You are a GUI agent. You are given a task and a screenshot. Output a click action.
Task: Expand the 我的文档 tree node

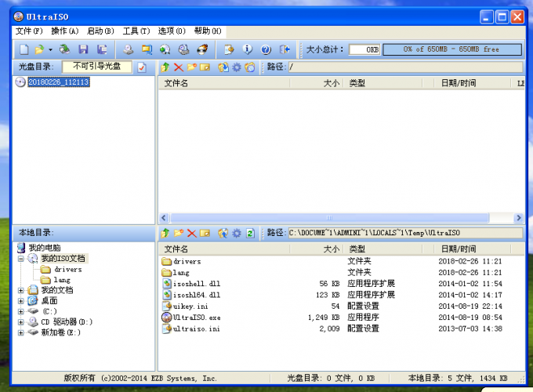pos(20,290)
